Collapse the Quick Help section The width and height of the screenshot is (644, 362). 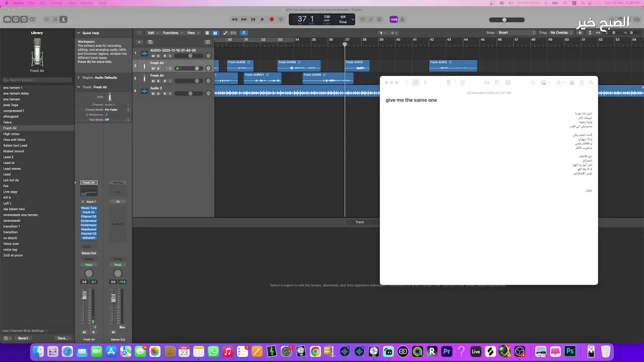tap(78, 33)
